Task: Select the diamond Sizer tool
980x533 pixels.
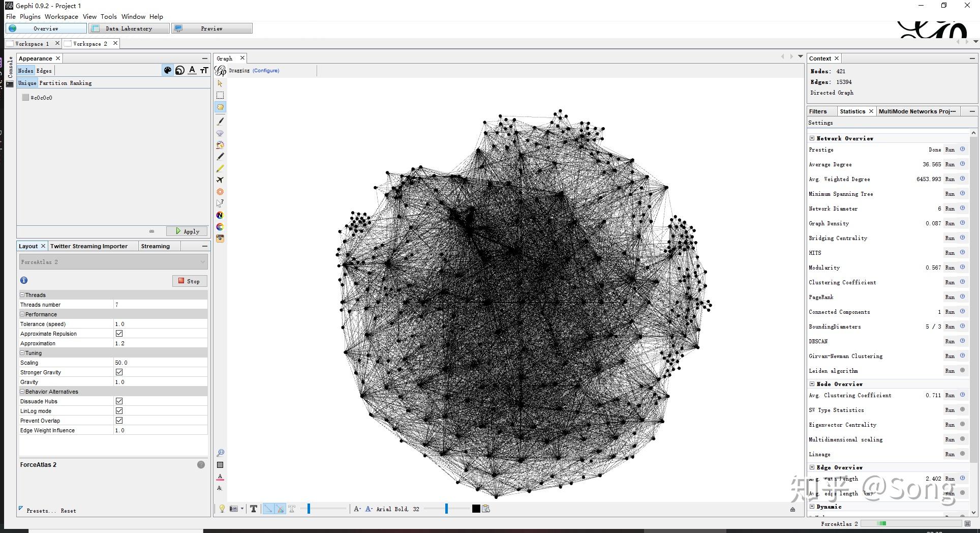Action: [x=220, y=133]
